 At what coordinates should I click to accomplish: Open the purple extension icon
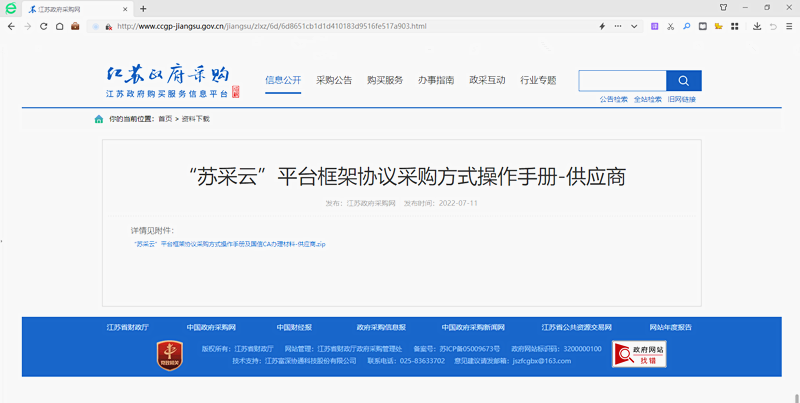click(x=655, y=26)
